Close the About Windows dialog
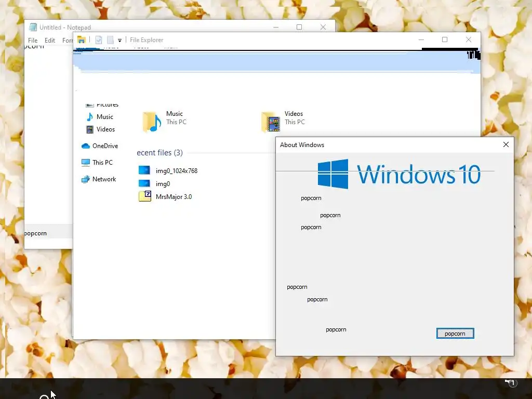Screen dimensions: 532x399 coord(506,144)
